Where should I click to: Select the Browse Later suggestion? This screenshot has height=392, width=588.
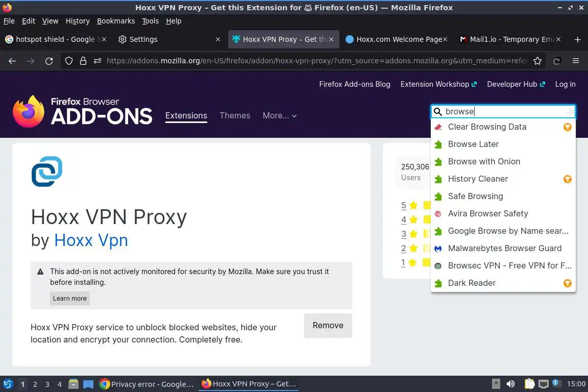[x=503, y=144]
